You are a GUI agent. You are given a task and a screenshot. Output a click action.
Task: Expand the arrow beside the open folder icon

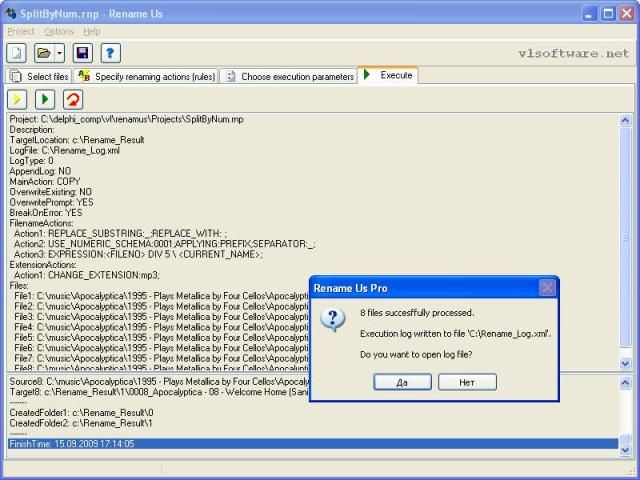coord(60,53)
